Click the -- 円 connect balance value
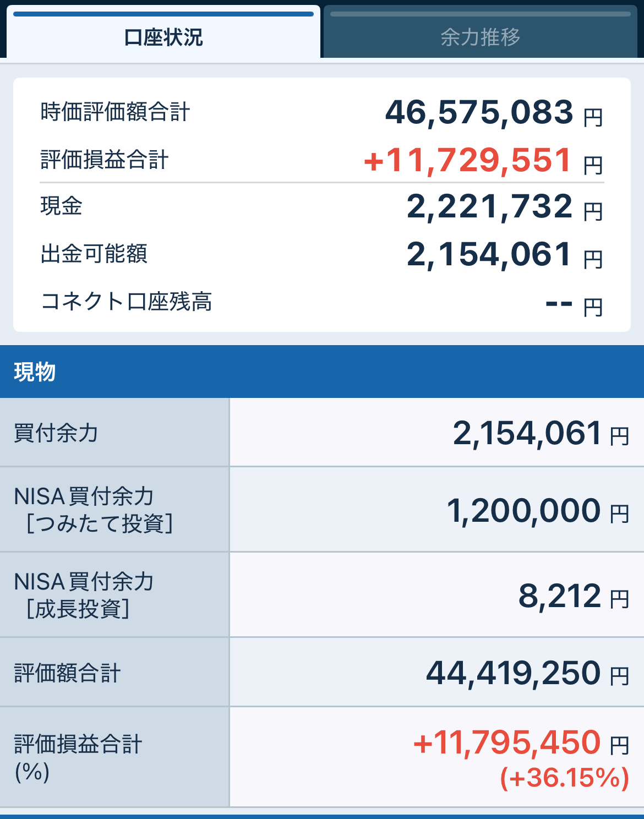 [573, 303]
